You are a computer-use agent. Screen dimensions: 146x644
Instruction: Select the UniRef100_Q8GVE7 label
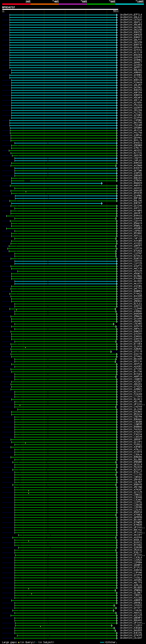tap(131, 213)
